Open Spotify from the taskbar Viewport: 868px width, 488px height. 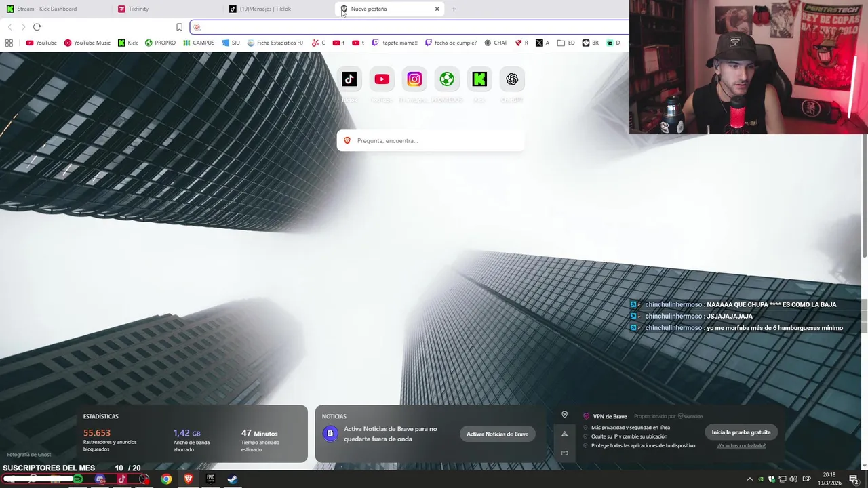pyautogui.click(x=77, y=479)
